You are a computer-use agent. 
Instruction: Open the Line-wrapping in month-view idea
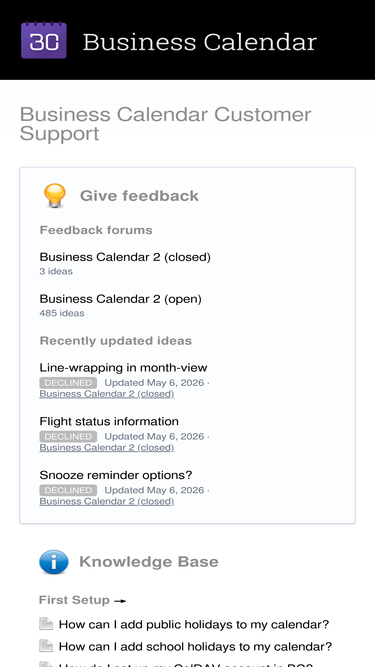[x=123, y=368]
